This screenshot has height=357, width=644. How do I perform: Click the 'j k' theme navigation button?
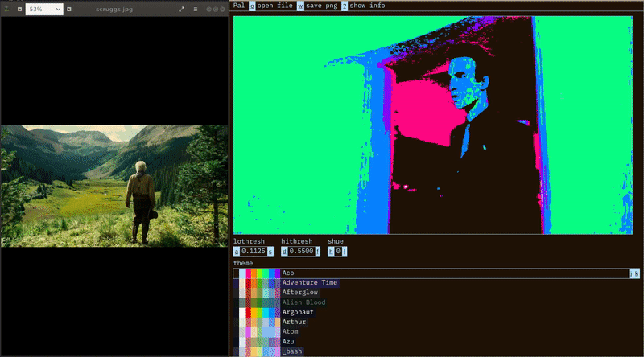[634, 273]
